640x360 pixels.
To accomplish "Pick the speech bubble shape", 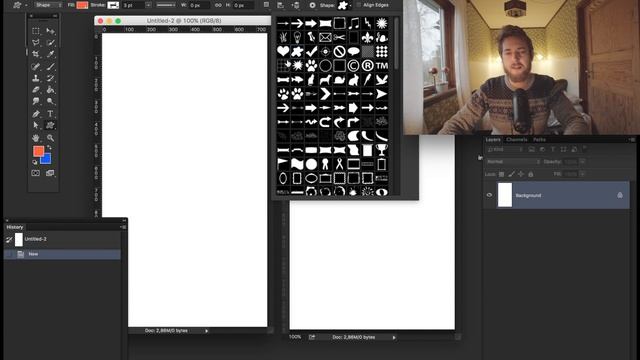I will point(353,51).
